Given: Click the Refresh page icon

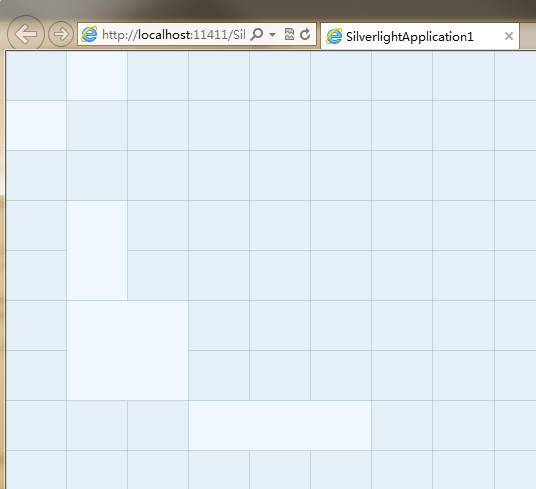Looking at the screenshot, I should click(305, 34).
